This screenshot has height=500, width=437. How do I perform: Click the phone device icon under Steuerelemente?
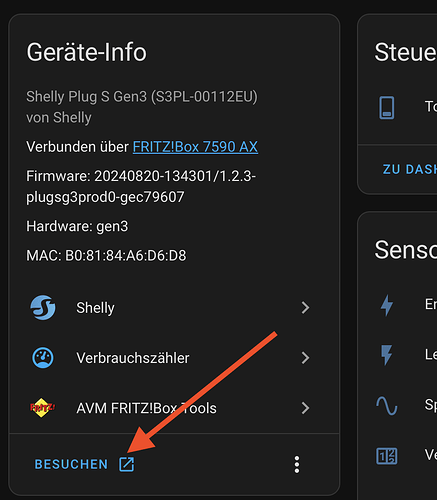tap(387, 107)
